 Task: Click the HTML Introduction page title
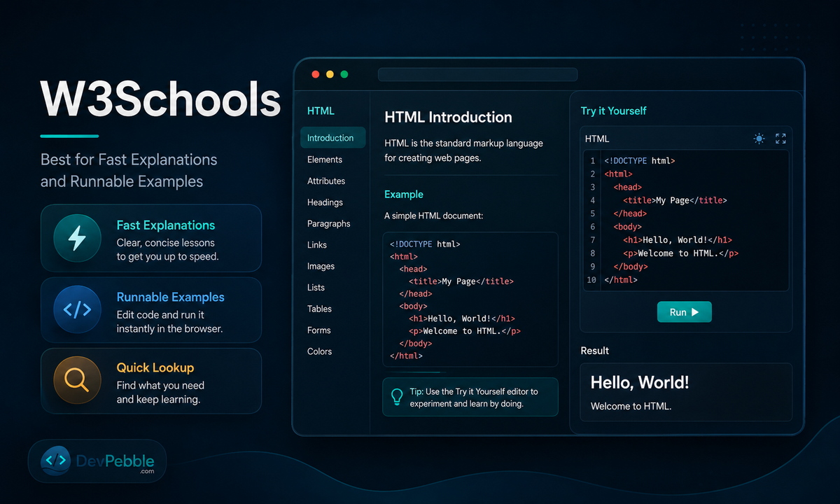[x=449, y=118]
